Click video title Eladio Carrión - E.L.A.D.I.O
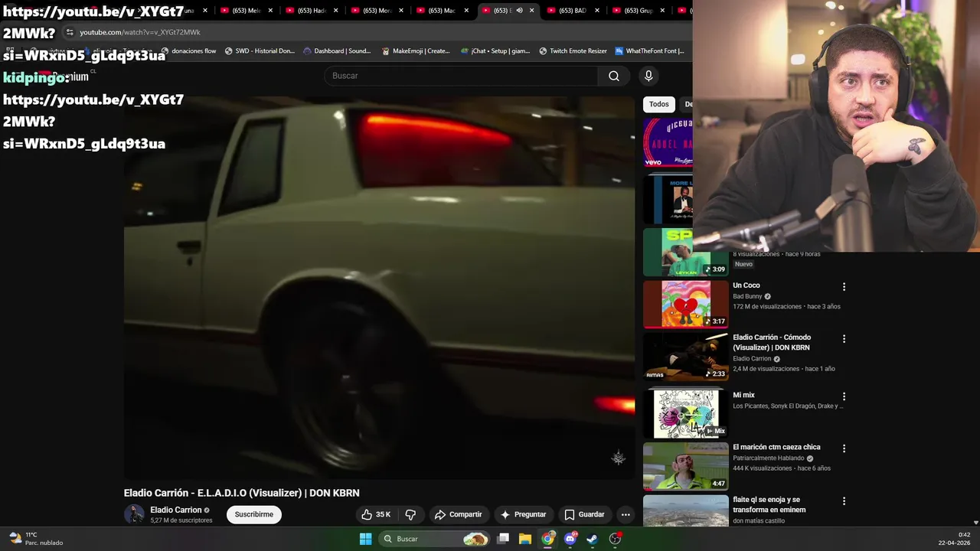The image size is (980, 551). (x=241, y=493)
